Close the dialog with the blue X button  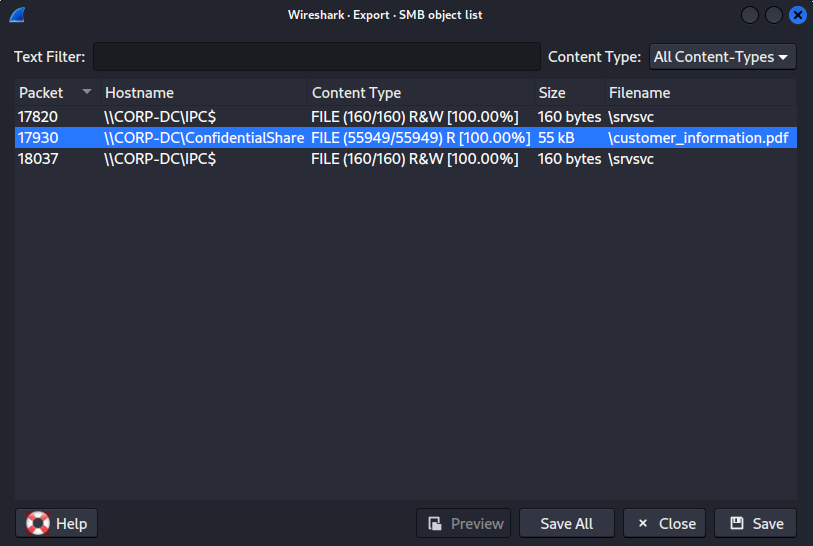point(797,15)
